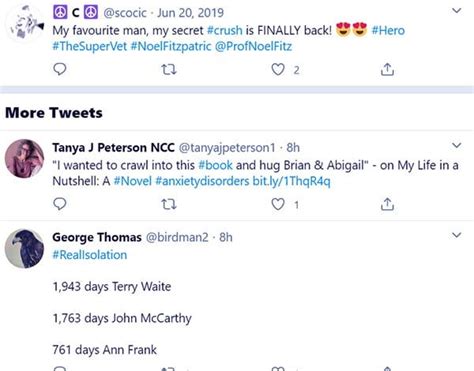The width and height of the screenshot is (474, 371).
Task: Reply to the @scocic tweet
Action: (x=60, y=69)
